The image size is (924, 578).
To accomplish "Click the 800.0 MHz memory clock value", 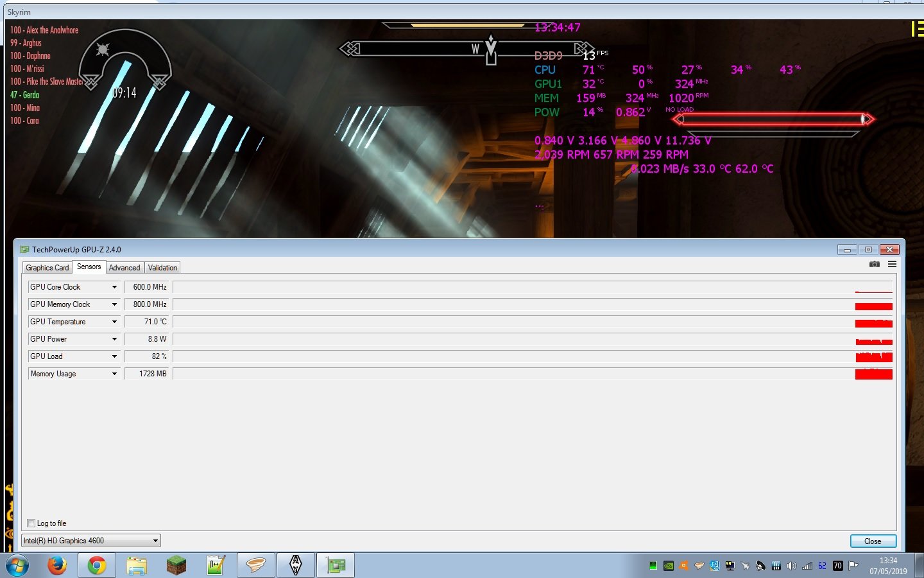I will point(147,304).
